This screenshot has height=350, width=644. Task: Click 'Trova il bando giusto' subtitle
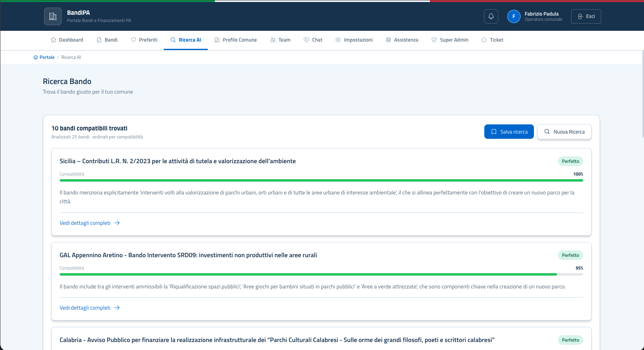[88, 92]
